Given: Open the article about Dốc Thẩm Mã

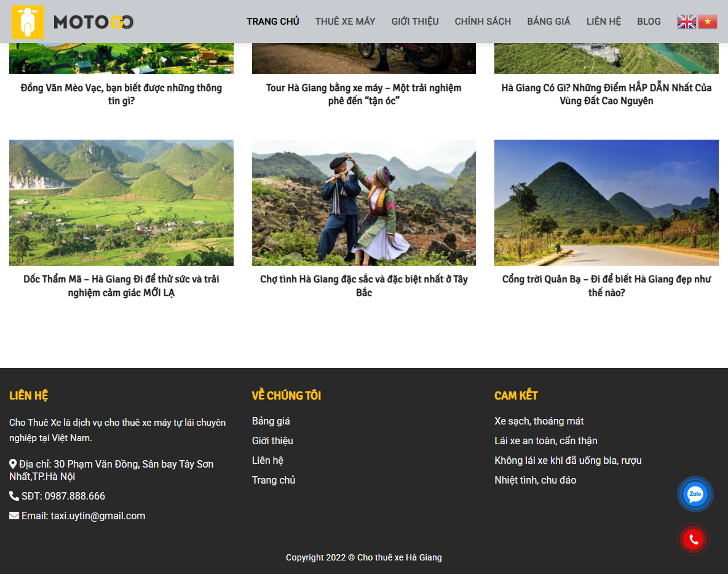Looking at the screenshot, I should point(121,285).
